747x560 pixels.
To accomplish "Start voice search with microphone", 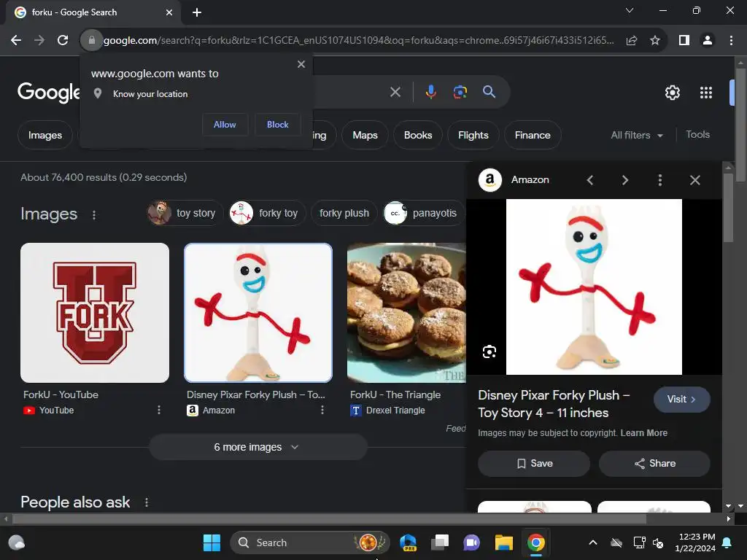I will (x=430, y=92).
